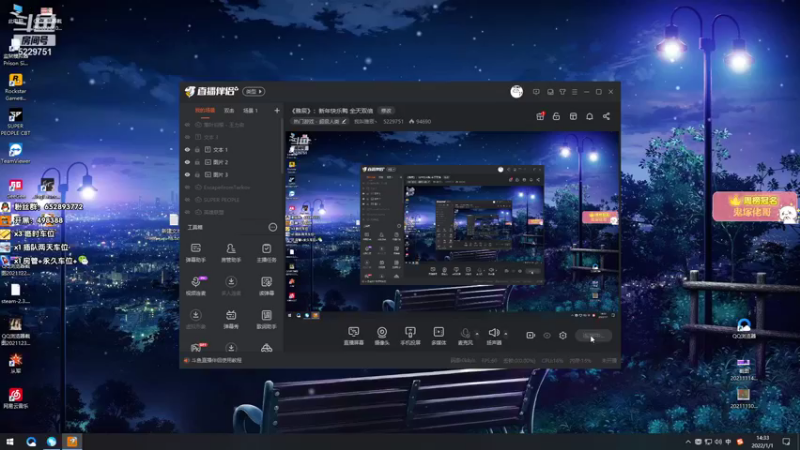The image size is (800, 450).
Task: Click room number 5229751 in the app header
Action: 393,121
